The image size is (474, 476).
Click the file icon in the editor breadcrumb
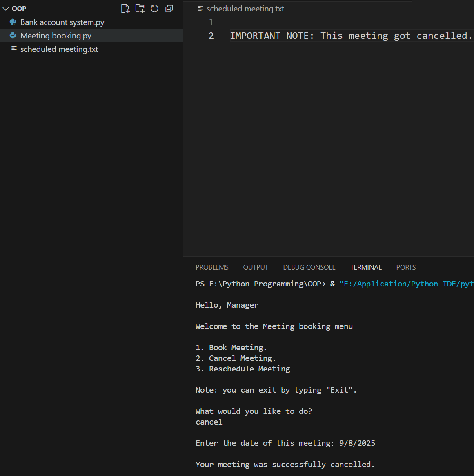(x=200, y=9)
